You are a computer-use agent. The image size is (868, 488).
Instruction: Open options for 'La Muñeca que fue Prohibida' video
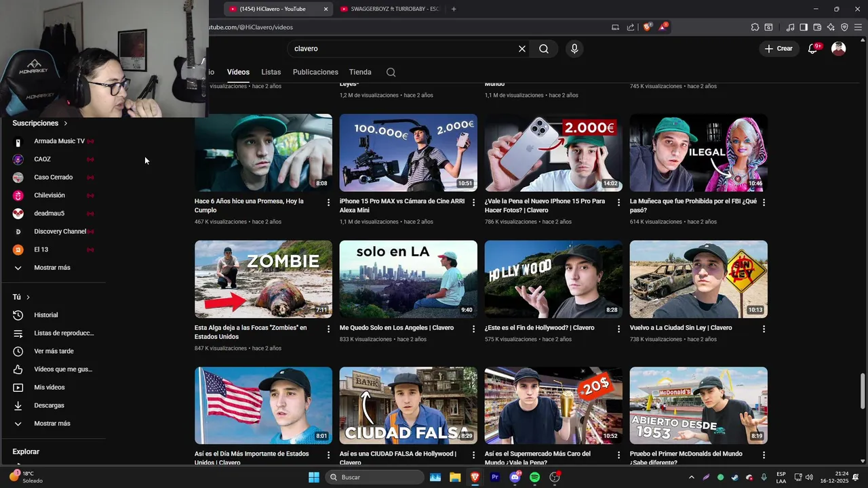[x=764, y=203]
